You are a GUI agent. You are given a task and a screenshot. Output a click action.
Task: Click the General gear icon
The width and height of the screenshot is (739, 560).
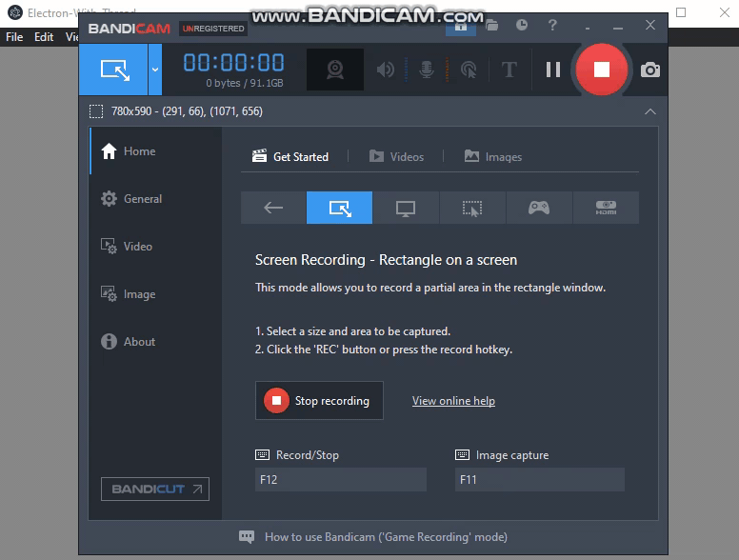(x=109, y=199)
